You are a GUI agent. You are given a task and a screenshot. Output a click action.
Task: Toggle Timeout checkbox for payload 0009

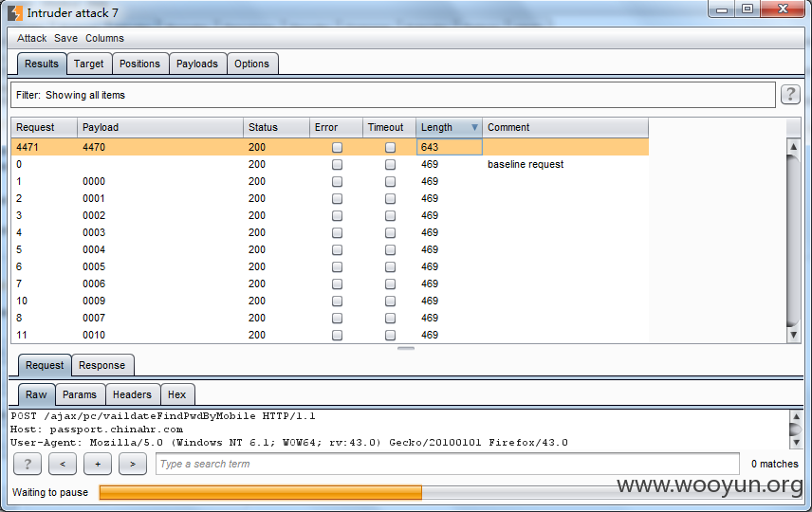(391, 302)
